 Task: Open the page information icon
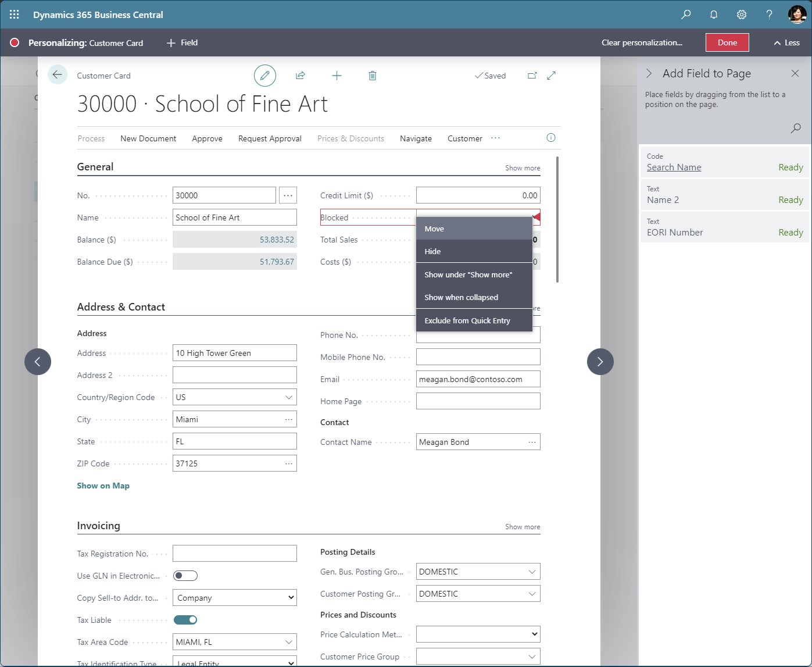point(550,138)
